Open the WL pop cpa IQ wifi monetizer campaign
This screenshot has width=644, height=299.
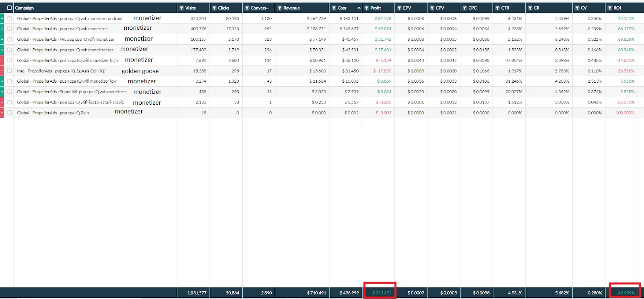66,39
